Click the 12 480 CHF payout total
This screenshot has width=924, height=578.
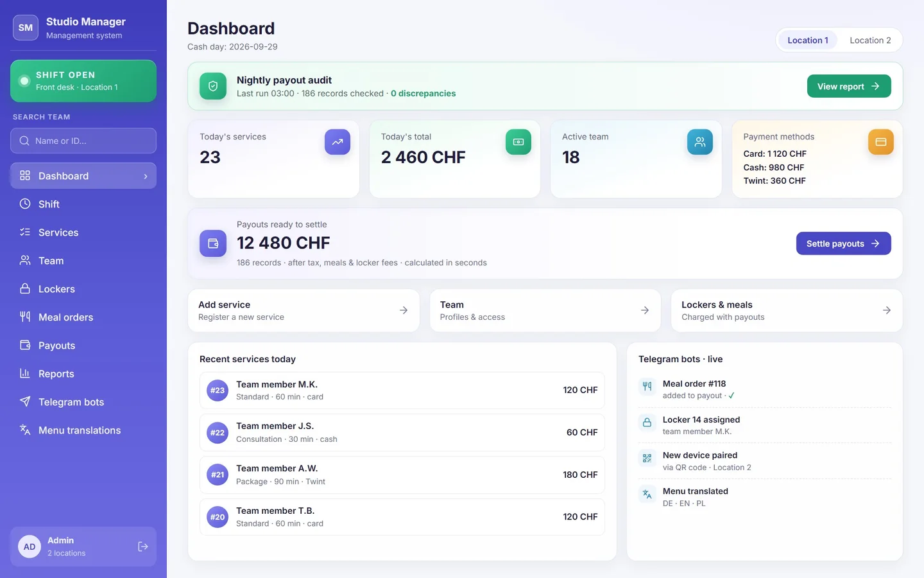pyautogui.click(x=283, y=243)
